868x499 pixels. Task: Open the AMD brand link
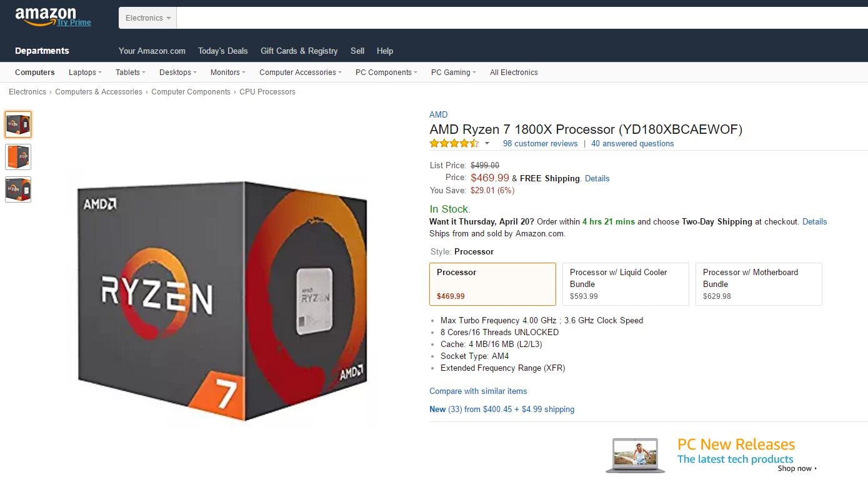438,114
